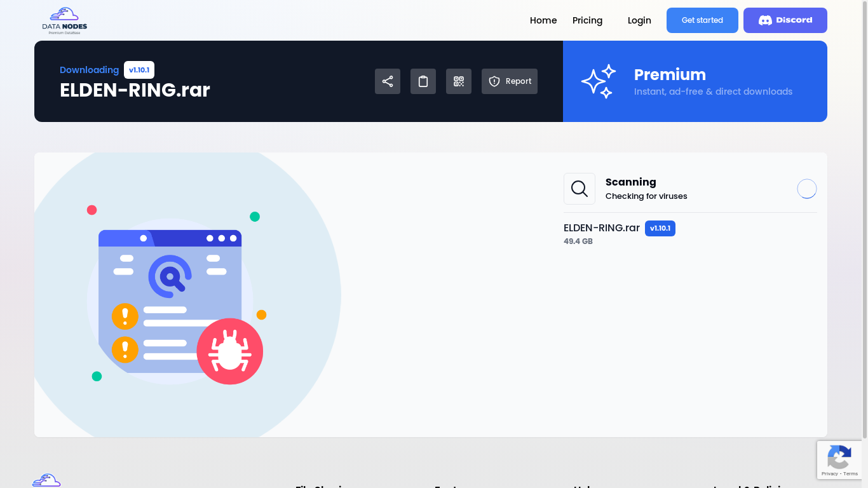868x488 pixels.
Task: Open reCAPTCHA Privacy link
Action: 830,474
